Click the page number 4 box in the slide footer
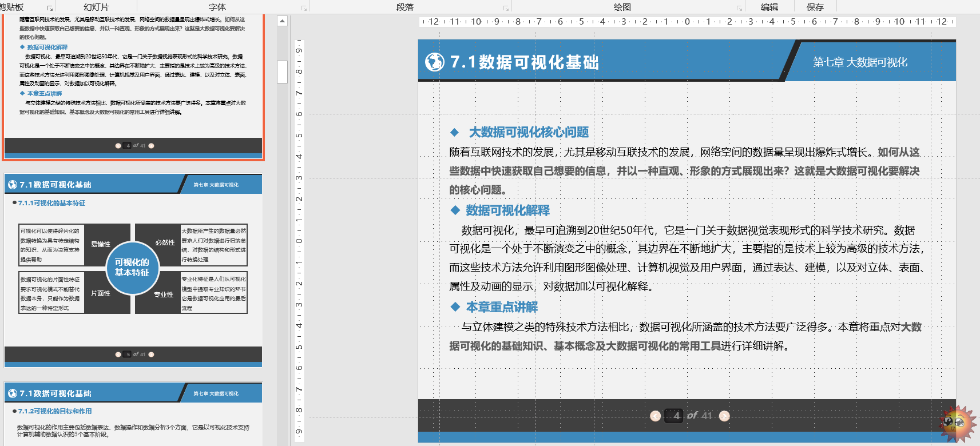This screenshot has height=446, width=980. pos(674,416)
